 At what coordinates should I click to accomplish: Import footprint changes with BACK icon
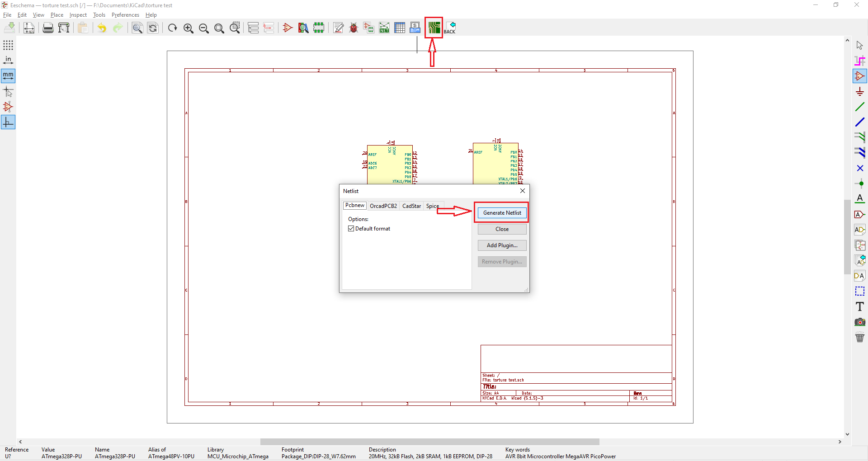pos(450,28)
